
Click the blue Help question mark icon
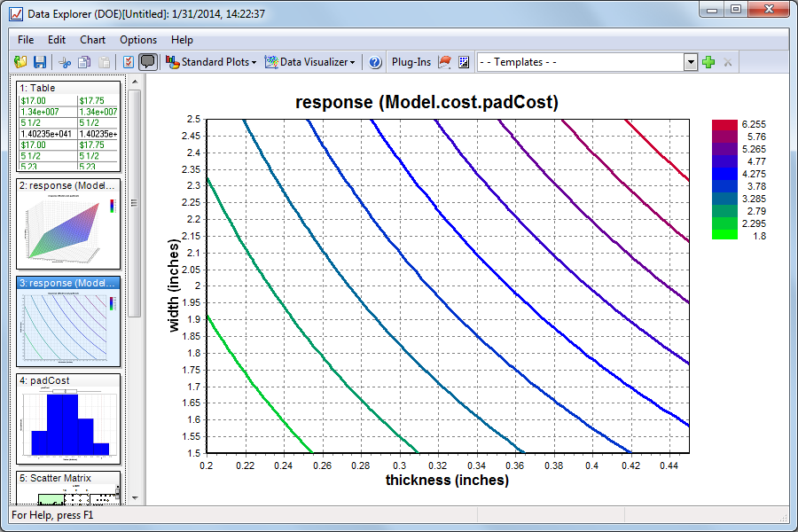tap(375, 62)
